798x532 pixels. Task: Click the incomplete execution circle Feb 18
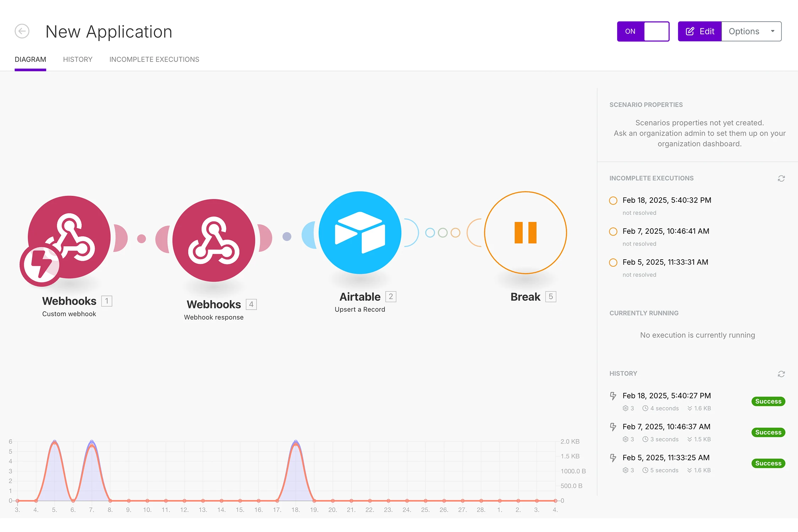pyautogui.click(x=613, y=200)
